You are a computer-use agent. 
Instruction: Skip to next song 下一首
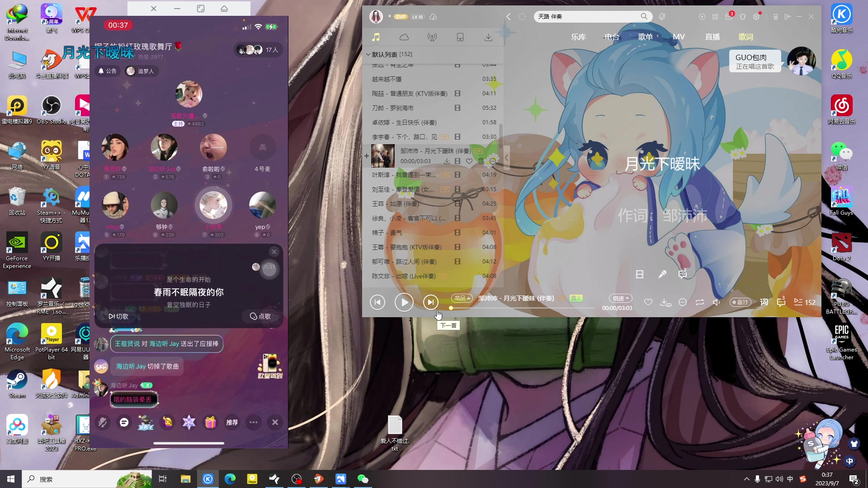pos(430,302)
